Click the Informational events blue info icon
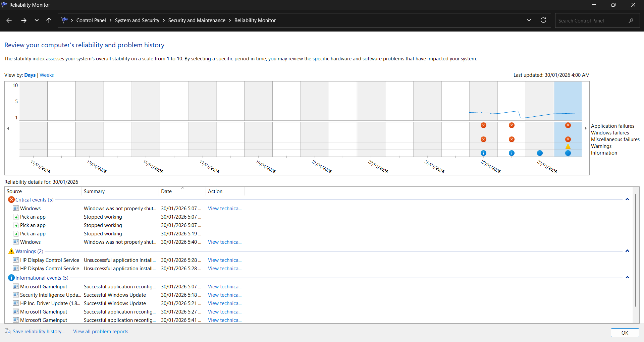 [x=11, y=278]
